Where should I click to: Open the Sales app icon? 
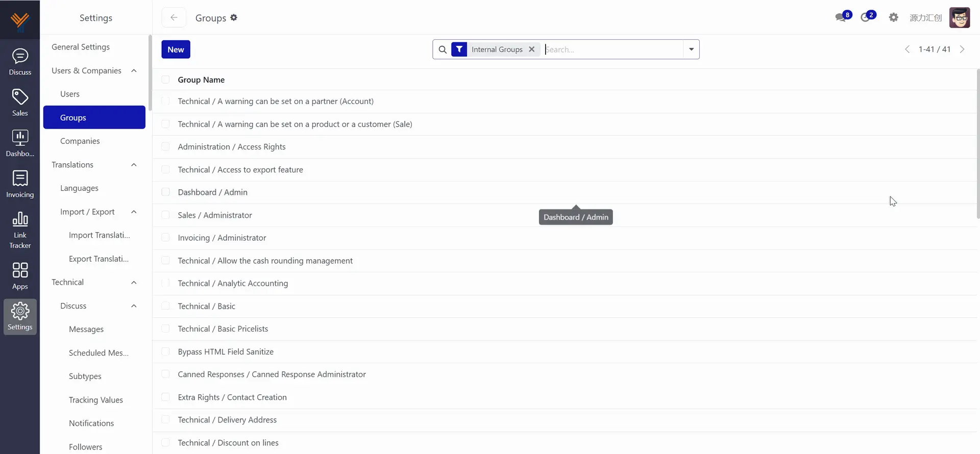point(20,102)
